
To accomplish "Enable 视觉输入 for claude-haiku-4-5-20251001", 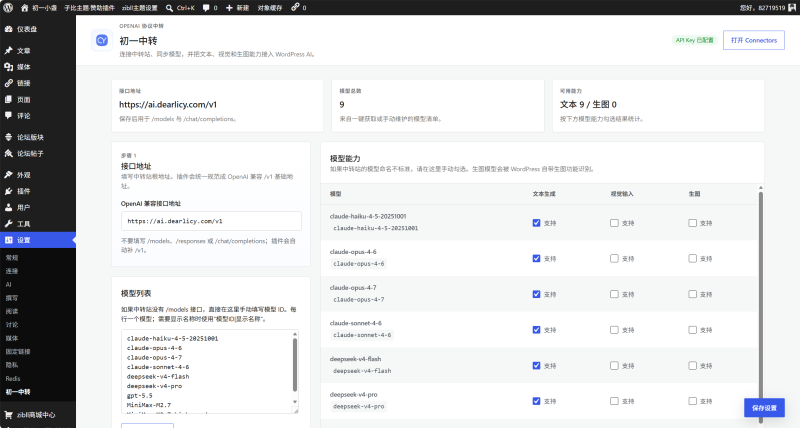I will pos(614,223).
